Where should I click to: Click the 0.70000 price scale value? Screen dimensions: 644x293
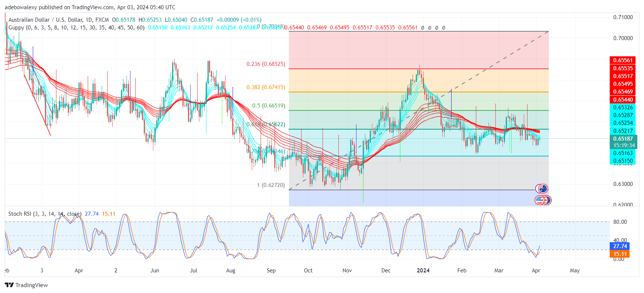(623, 38)
